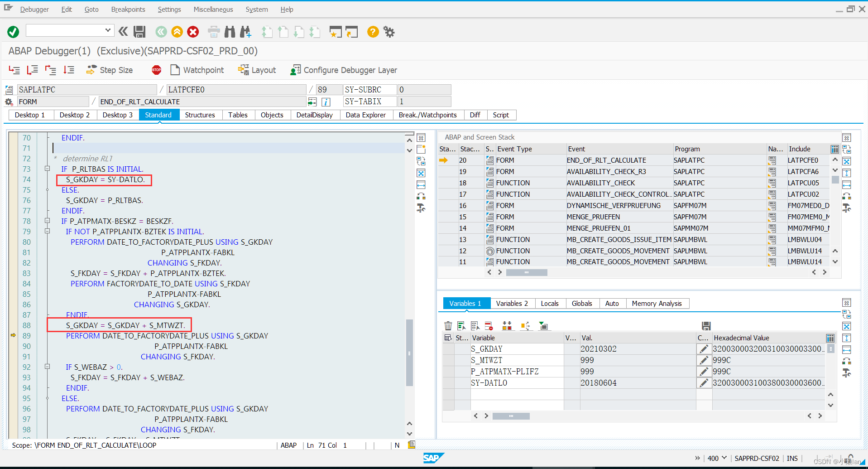Click the Find binoculars icon
868x469 pixels.
pos(230,32)
